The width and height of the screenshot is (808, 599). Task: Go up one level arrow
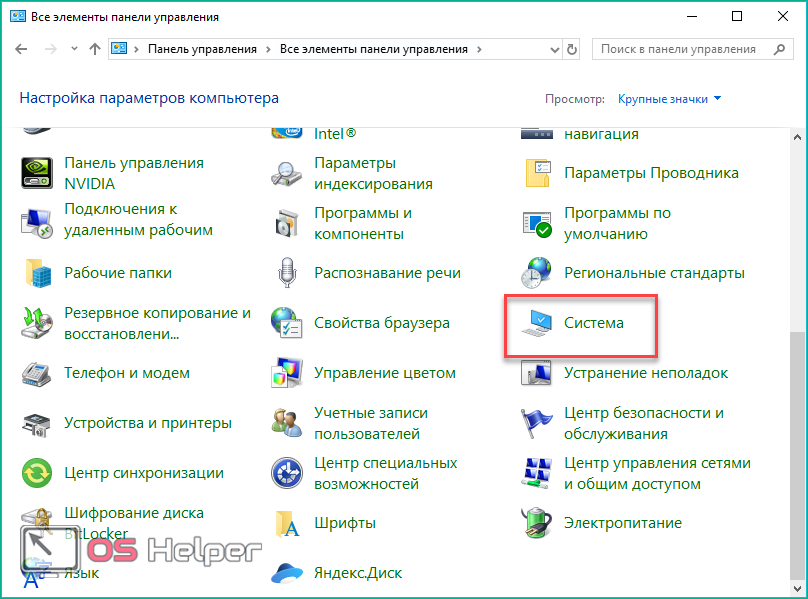point(95,49)
